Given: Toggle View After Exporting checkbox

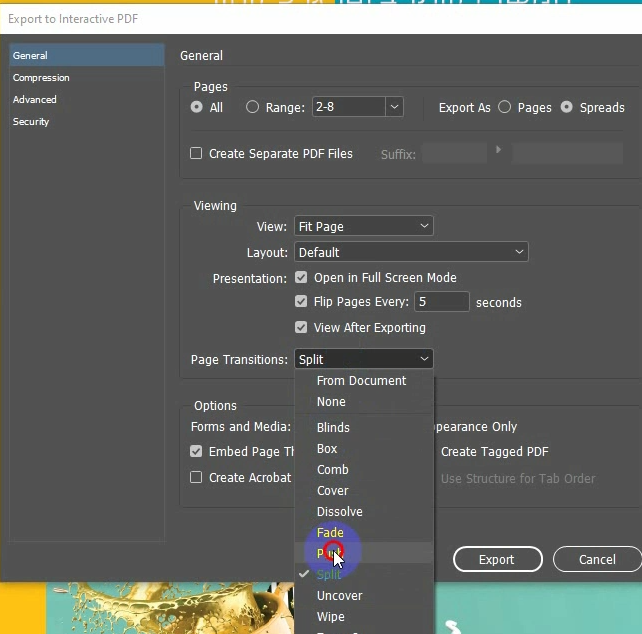Looking at the screenshot, I should pos(301,327).
